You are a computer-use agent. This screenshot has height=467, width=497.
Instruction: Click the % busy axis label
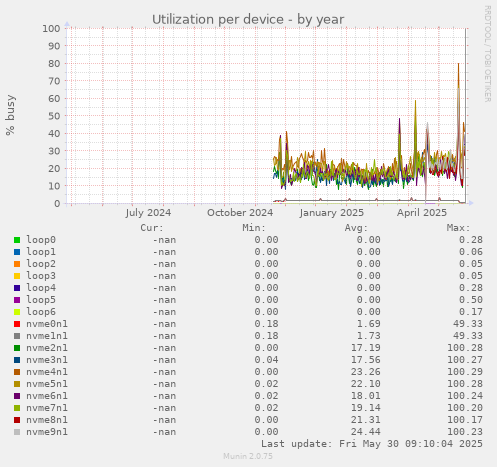pyautogui.click(x=10, y=115)
